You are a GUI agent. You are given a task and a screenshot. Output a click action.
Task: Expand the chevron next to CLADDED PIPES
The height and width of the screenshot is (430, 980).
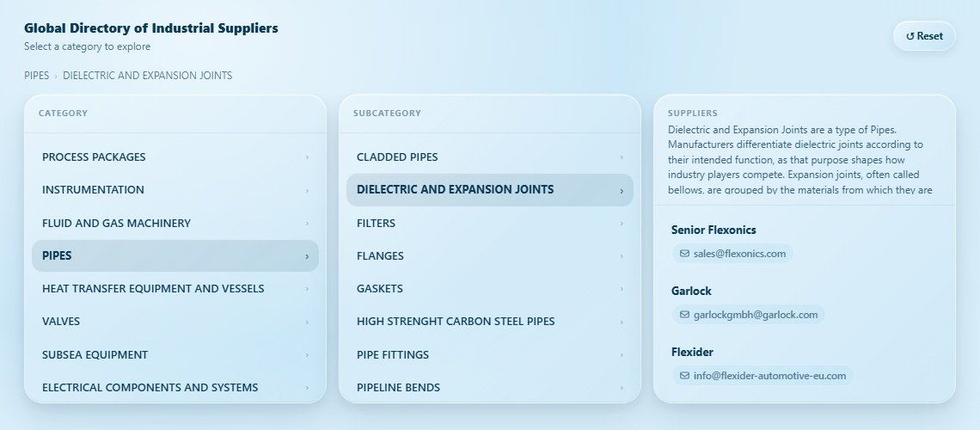[622, 157]
